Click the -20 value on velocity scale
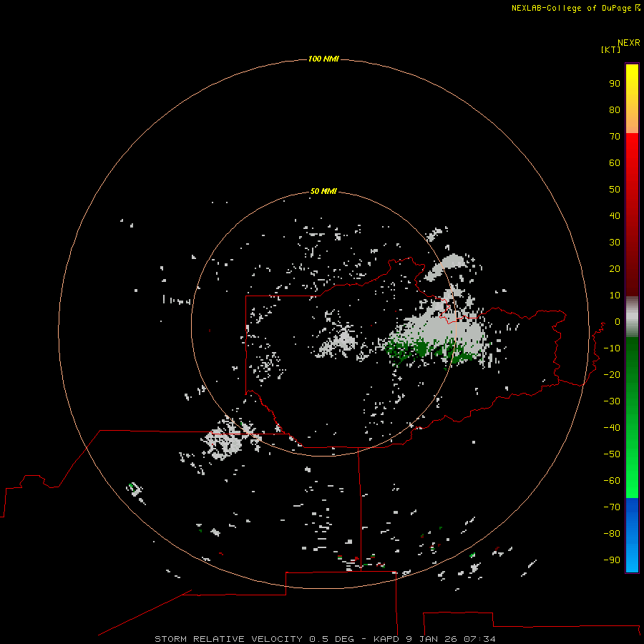Viewport: 644px width, 644px height. coord(612,375)
